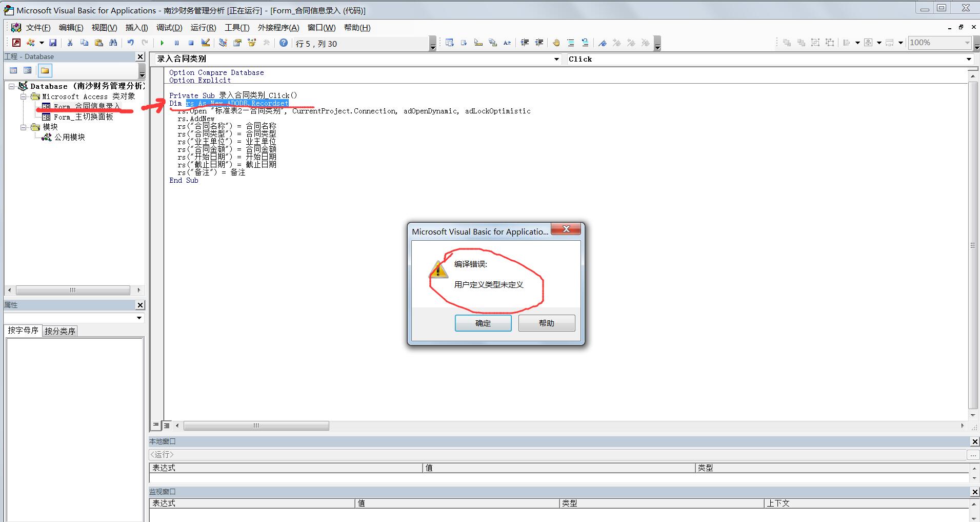Switch to Procedure View at code bottom

coord(156,426)
